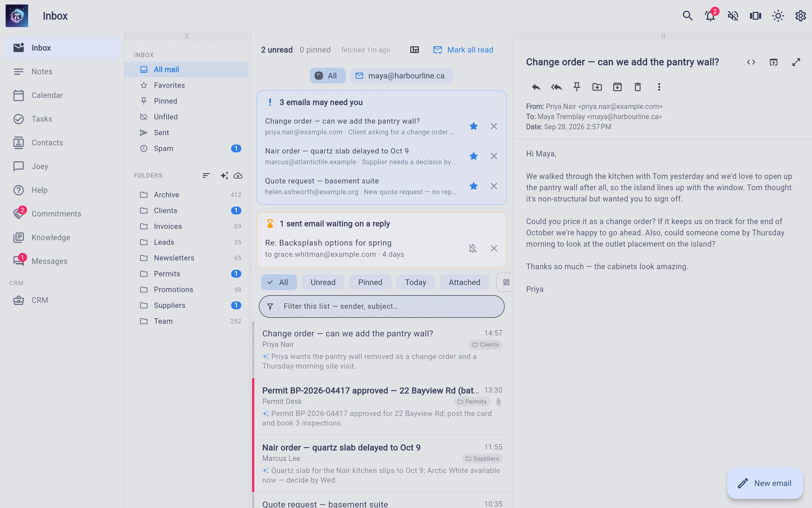Move email to folder icon
The image size is (812, 508).
click(597, 87)
